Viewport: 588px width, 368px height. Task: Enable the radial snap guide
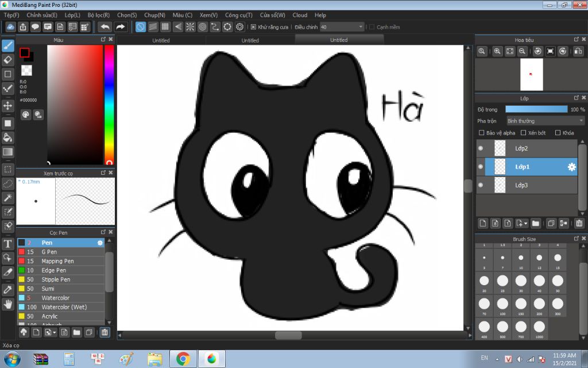[x=190, y=27]
